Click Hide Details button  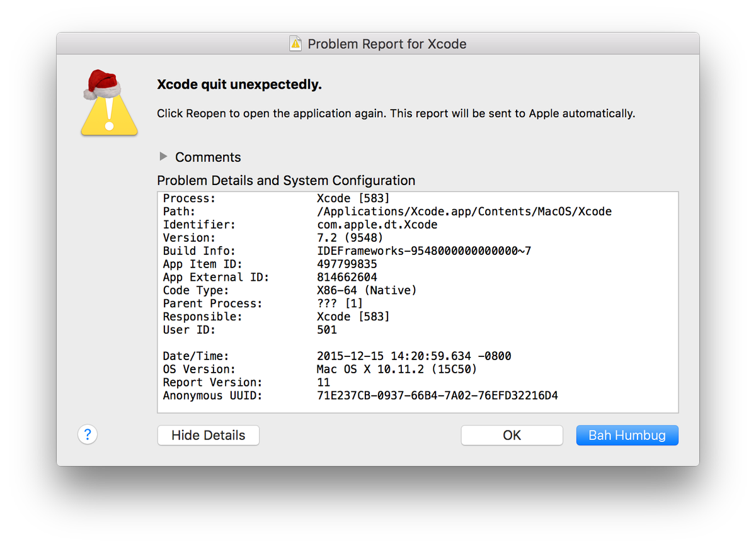tap(208, 435)
